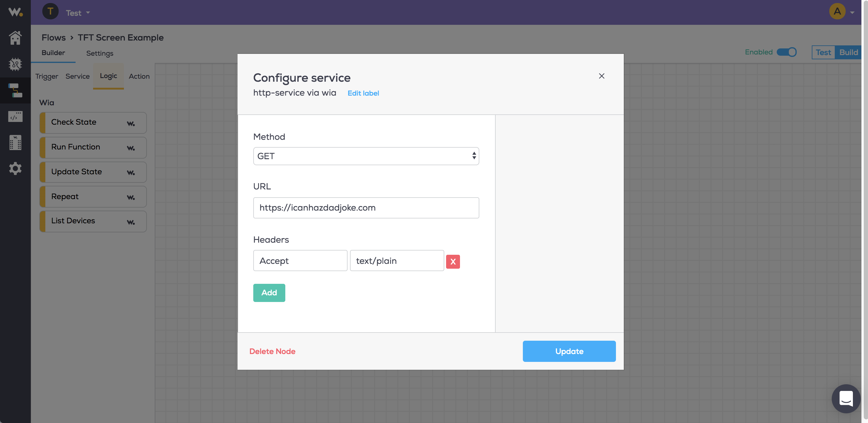Expand the Test space dropdown
Viewport: 868px width, 423px height.
[x=78, y=13]
